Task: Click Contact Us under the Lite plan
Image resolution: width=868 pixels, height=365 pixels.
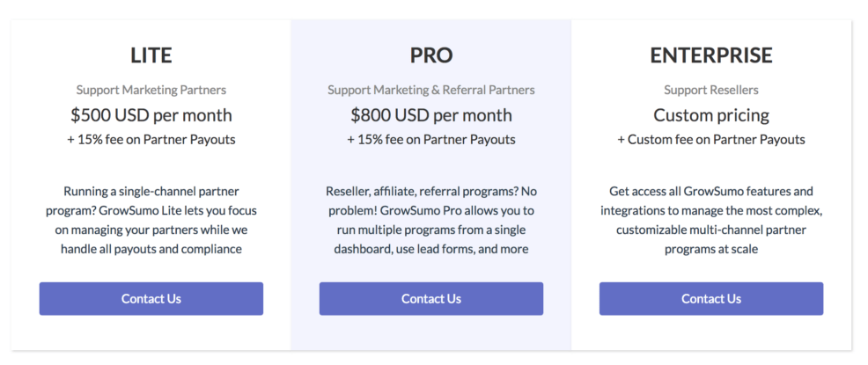Action: coord(151,299)
